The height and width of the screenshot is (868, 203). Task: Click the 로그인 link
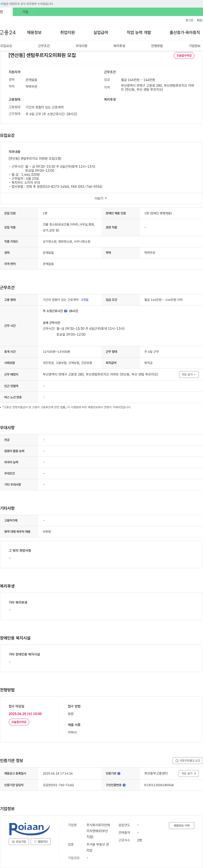[x=189, y=20]
